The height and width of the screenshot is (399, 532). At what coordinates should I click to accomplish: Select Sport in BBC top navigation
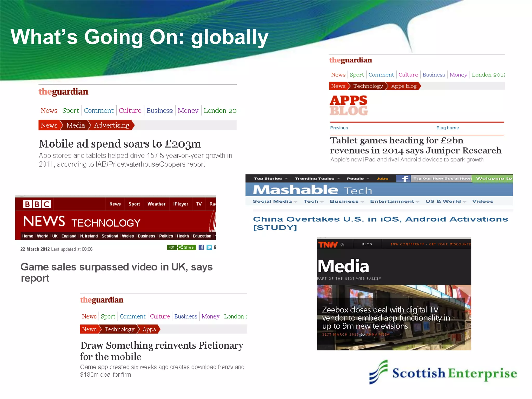(x=134, y=204)
